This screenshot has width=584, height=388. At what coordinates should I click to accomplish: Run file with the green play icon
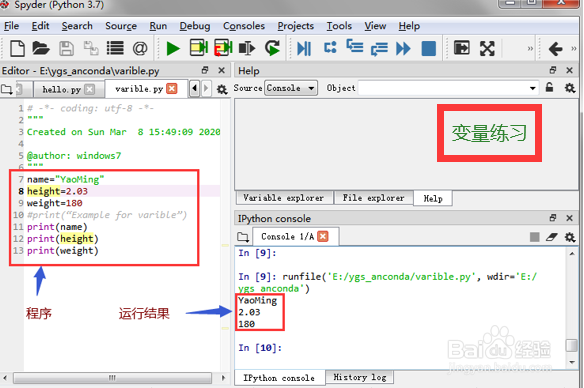[173, 49]
